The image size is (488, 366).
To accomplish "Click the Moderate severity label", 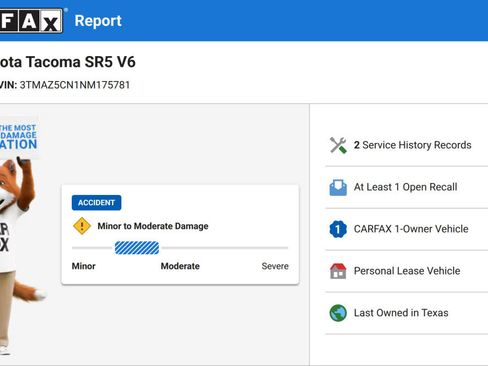I will click(180, 266).
